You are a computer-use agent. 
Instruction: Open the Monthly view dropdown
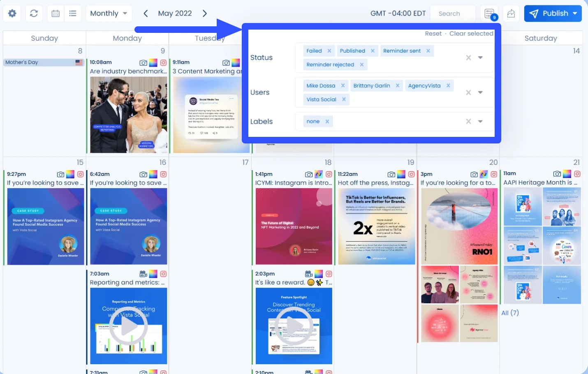(x=109, y=13)
